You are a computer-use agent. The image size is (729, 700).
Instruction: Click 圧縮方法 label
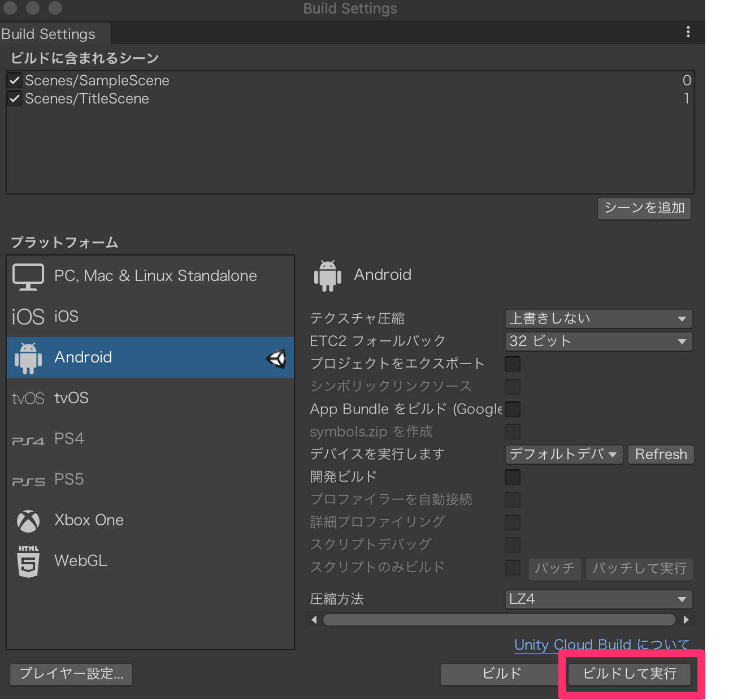[337, 599]
